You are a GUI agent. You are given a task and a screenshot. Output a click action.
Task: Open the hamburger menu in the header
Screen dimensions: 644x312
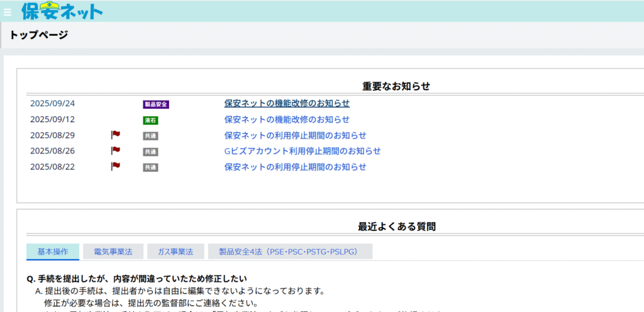8,11
